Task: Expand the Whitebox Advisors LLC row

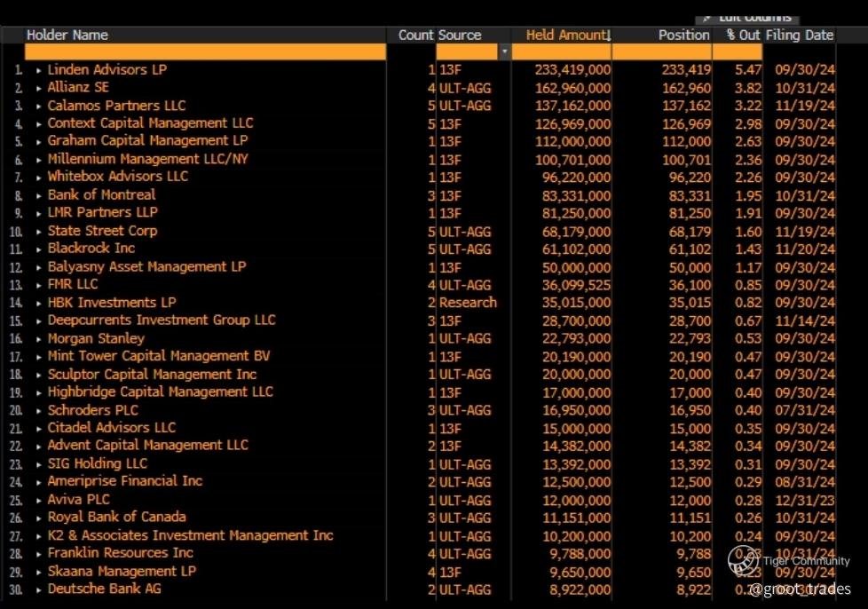Action: coord(39,178)
